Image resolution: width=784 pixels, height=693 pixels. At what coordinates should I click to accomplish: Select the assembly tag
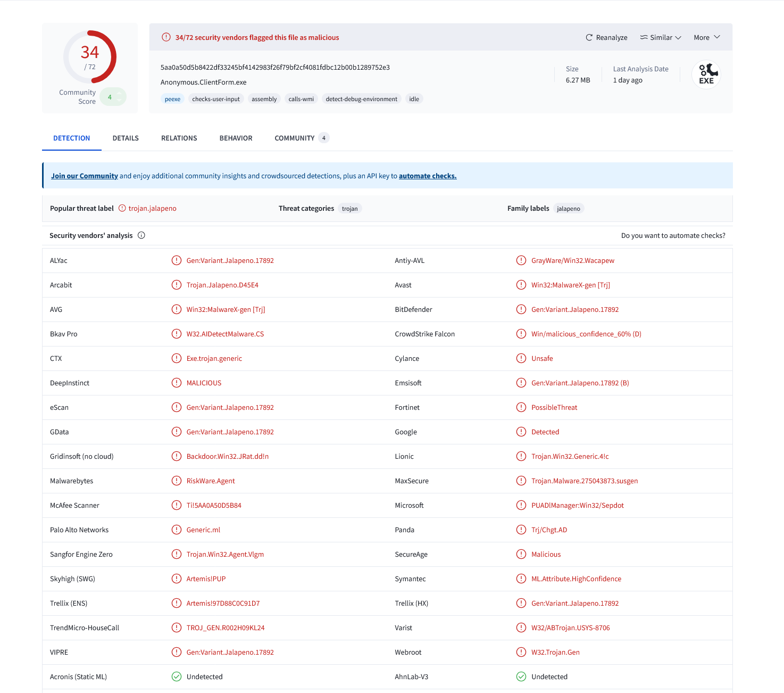[264, 99]
